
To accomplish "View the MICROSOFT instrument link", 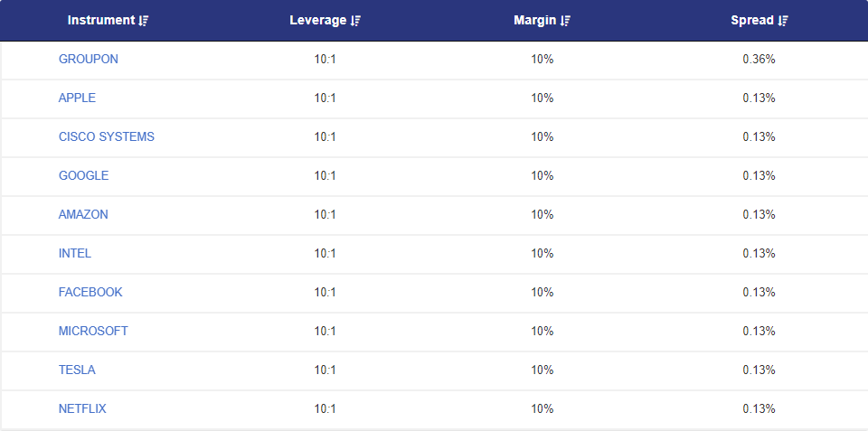I will click(93, 331).
